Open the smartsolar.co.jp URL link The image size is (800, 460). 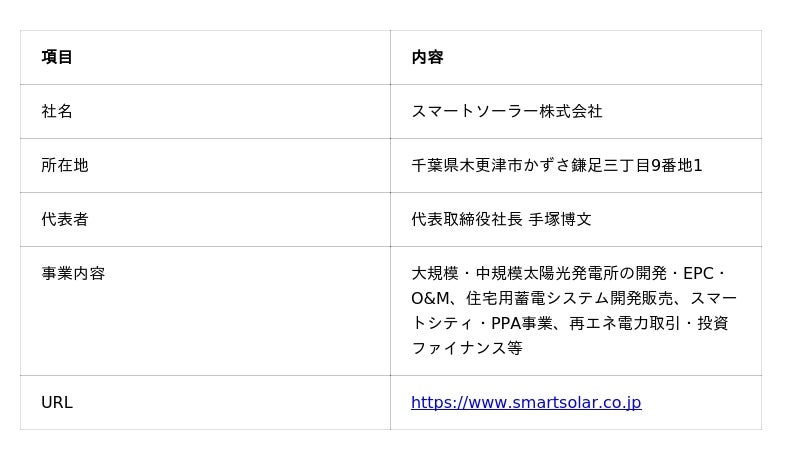coord(526,403)
